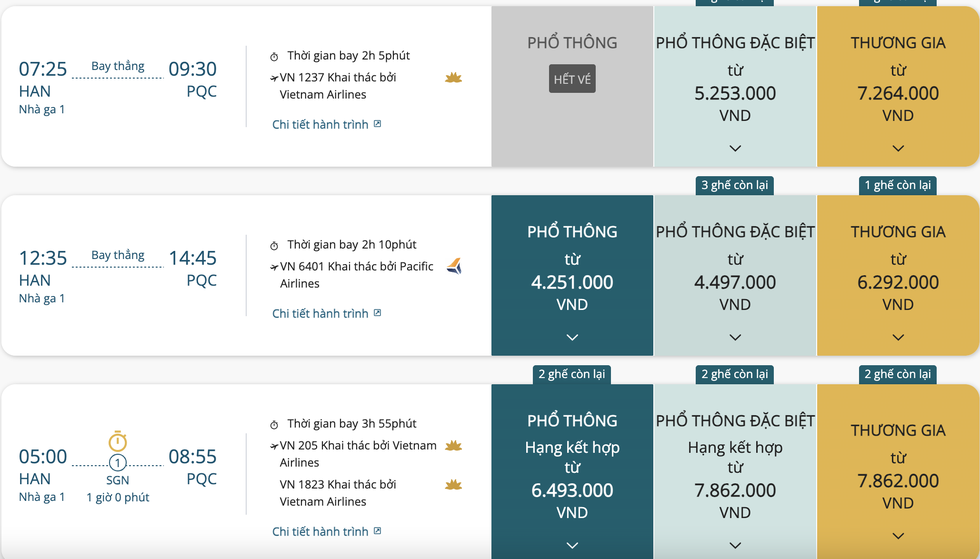The height and width of the screenshot is (559, 980).
Task: Click the stopwatch icon above the SGN stopover
Action: click(118, 441)
